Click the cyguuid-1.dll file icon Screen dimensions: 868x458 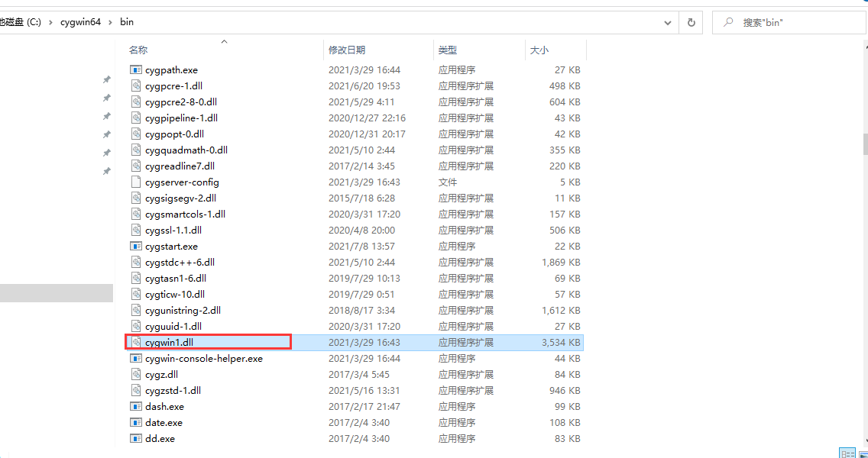click(136, 327)
